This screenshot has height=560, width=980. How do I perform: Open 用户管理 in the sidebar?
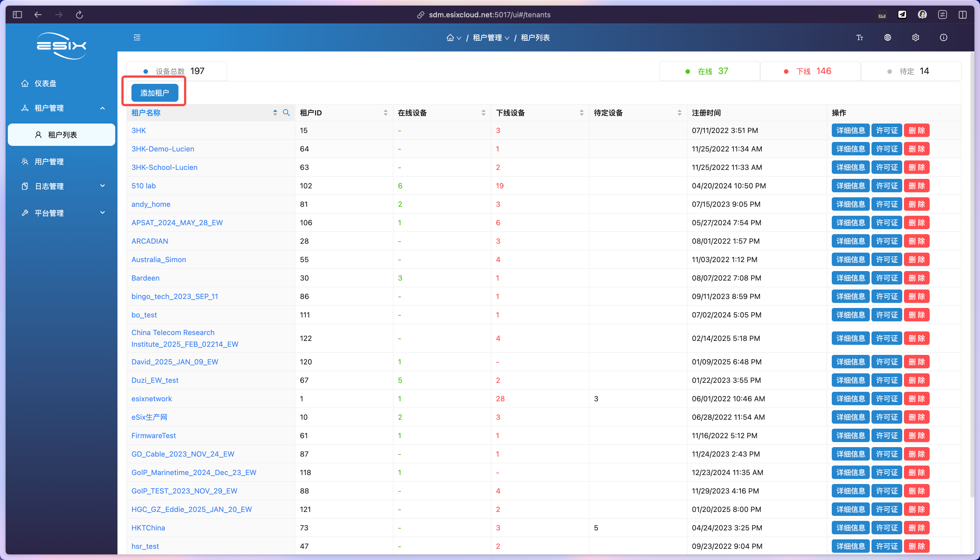[x=49, y=162]
